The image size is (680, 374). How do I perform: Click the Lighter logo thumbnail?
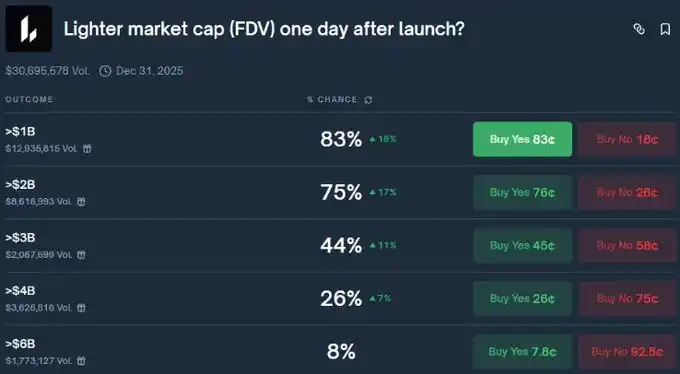point(29,29)
